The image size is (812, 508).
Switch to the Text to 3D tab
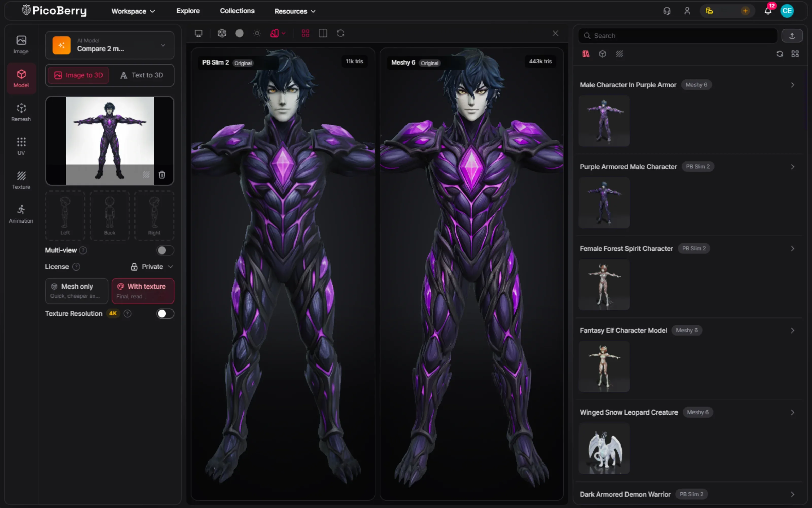point(142,75)
